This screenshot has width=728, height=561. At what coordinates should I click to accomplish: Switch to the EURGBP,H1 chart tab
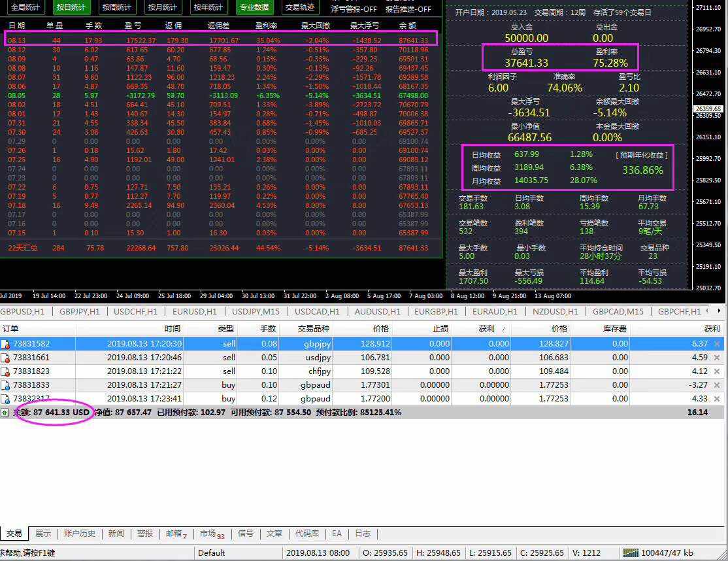(436, 312)
